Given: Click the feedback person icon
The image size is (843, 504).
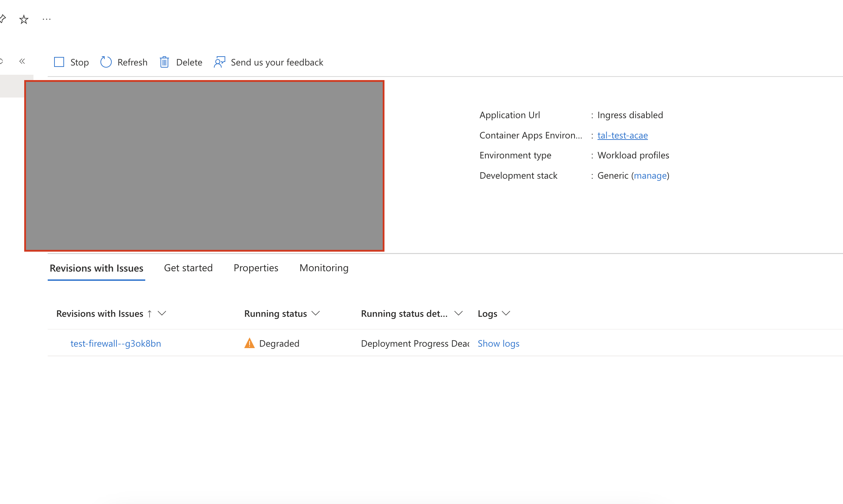Looking at the screenshot, I should (219, 62).
